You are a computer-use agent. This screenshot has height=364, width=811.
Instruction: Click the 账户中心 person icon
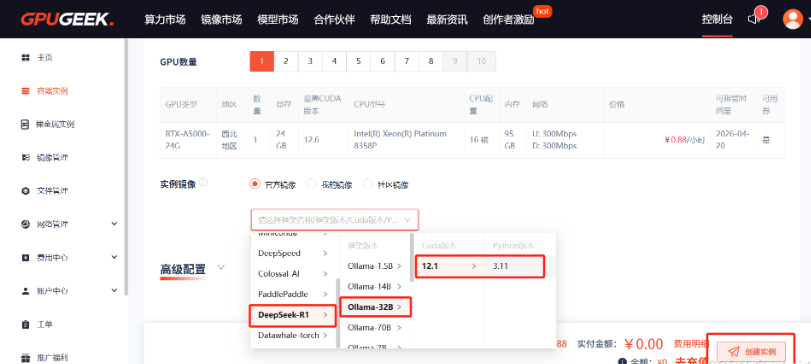coord(25,291)
